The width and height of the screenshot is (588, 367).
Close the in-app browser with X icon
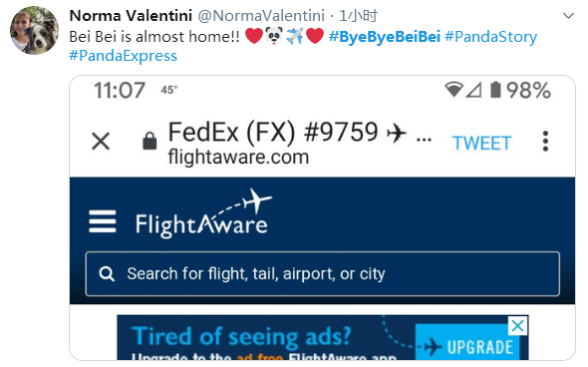click(x=101, y=142)
